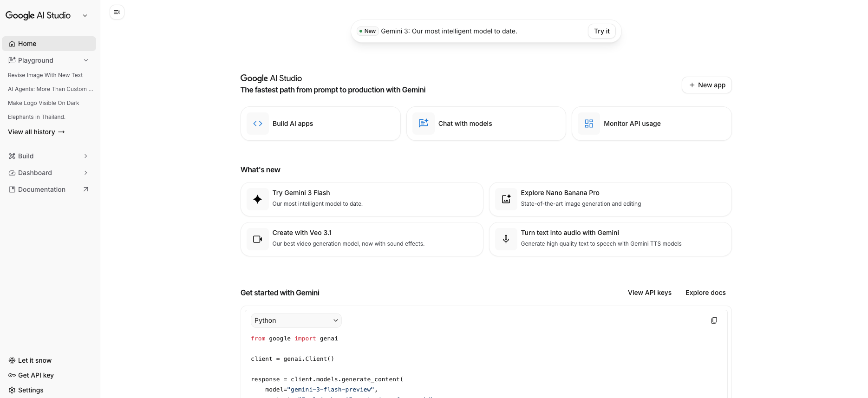The height and width of the screenshot is (398, 868).
Task: Open the Dashboard menu item
Action: pyautogui.click(x=49, y=173)
